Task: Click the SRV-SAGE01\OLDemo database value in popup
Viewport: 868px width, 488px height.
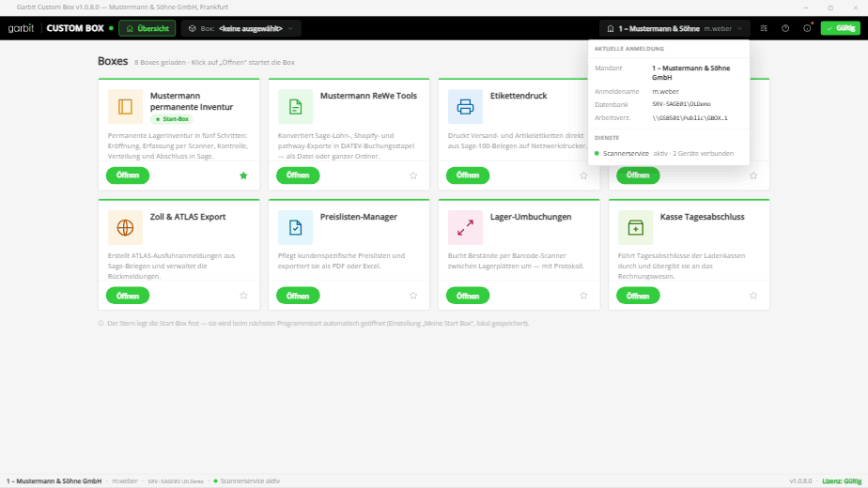Action: coord(681,104)
